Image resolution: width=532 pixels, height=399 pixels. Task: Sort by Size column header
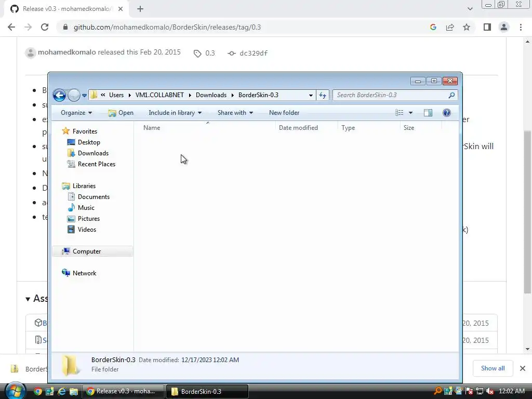(x=409, y=128)
